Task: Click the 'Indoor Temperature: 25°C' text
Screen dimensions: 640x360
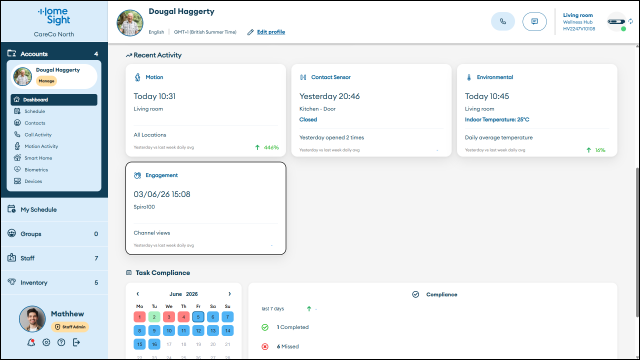Action: click(x=497, y=120)
